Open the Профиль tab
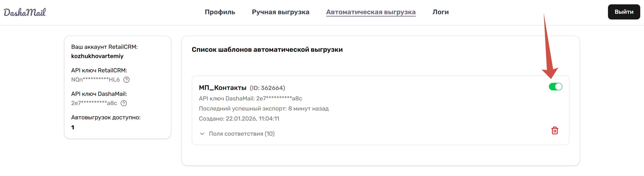The height and width of the screenshot is (176, 644). coord(220,12)
